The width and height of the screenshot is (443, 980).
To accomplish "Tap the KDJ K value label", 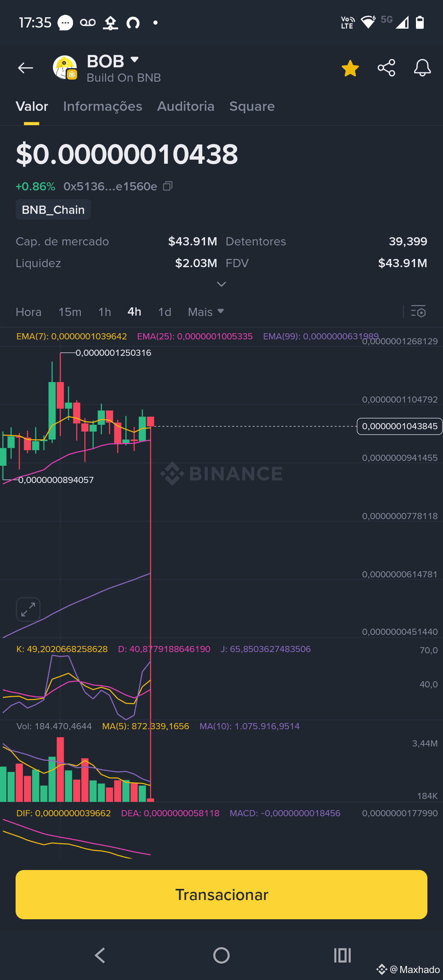I will tap(62, 649).
